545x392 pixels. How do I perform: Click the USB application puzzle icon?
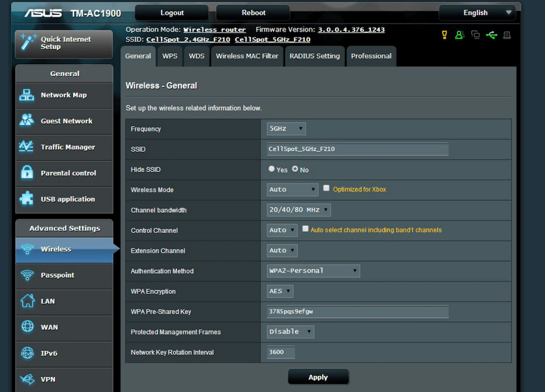(x=27, y=199)
